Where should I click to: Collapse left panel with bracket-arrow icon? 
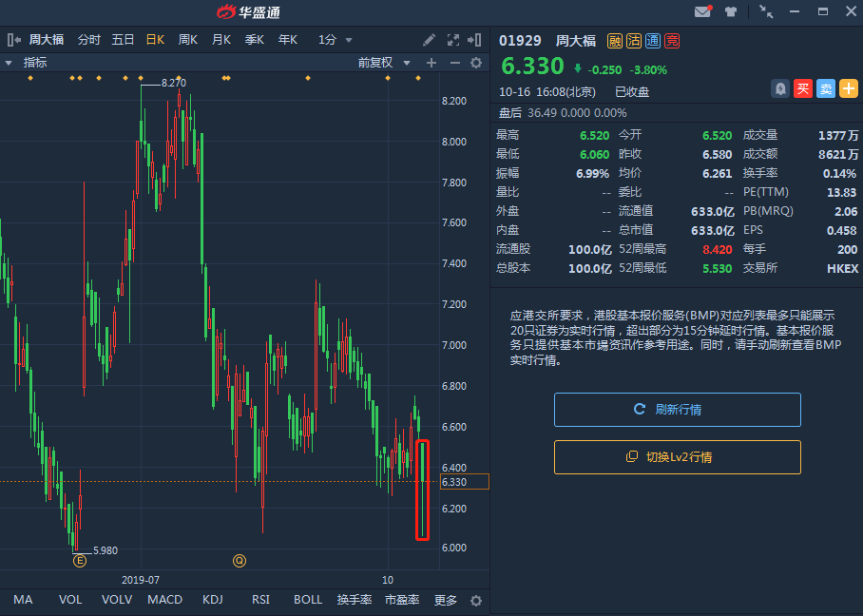coord(13,40)
